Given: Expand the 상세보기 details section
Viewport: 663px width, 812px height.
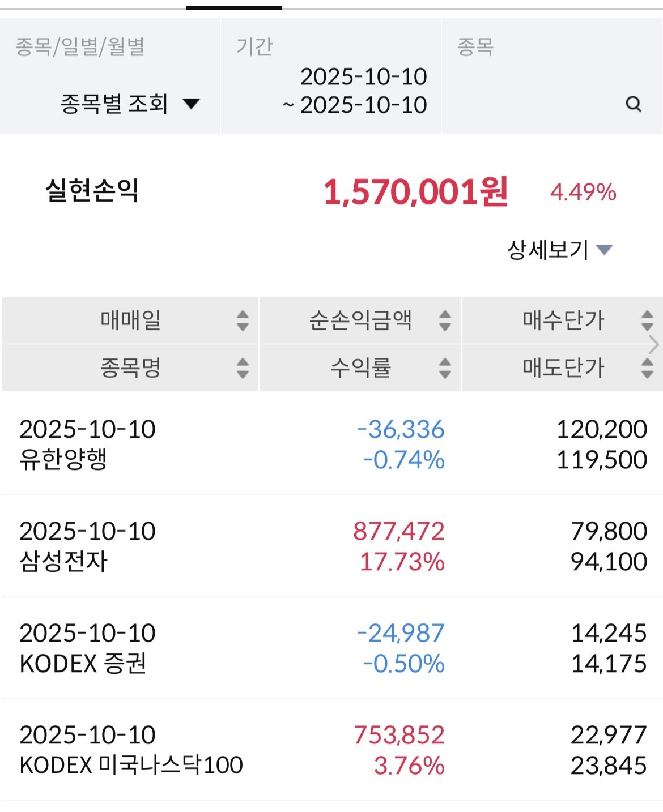Looking at the screenshot, I should click(x=559, y=250).
